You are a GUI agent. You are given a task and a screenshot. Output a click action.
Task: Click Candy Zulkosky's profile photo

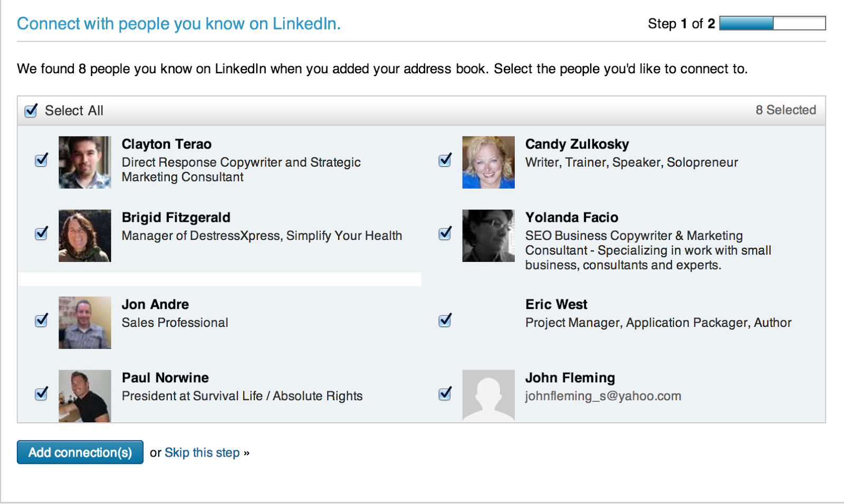pos(488,162)
